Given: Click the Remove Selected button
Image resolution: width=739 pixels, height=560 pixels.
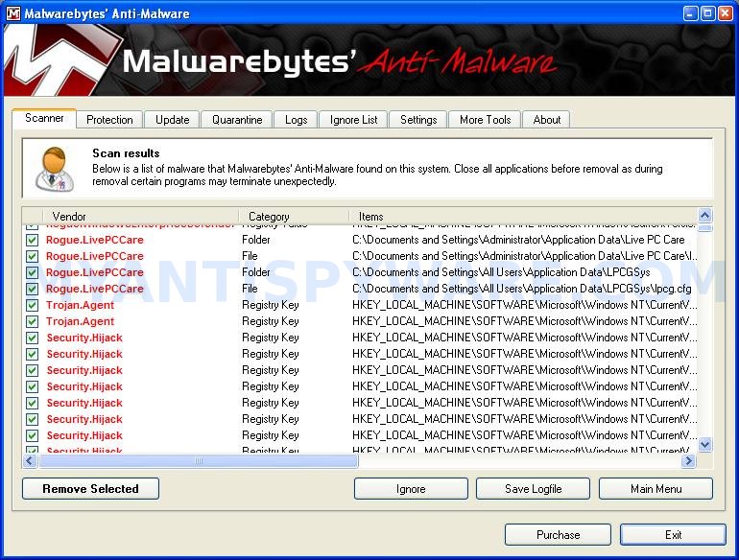Looking at the screenshot, I should [90, 489].
